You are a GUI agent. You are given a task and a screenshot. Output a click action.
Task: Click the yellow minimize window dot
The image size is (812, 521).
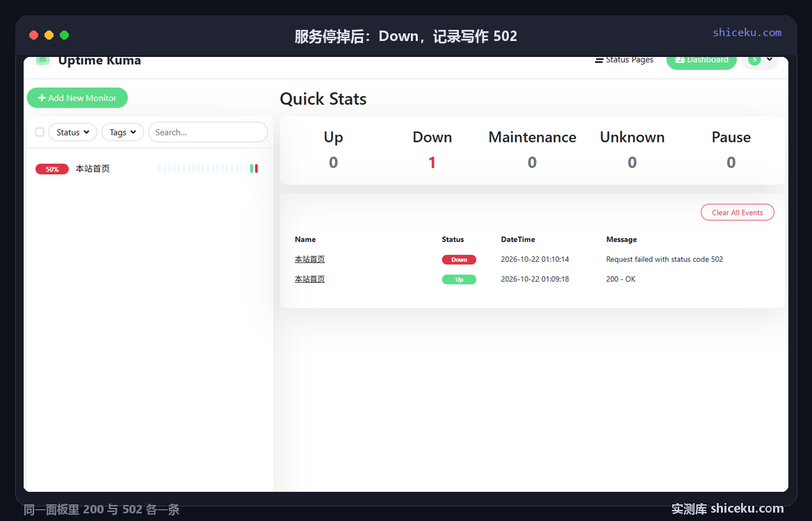point(49,35)
